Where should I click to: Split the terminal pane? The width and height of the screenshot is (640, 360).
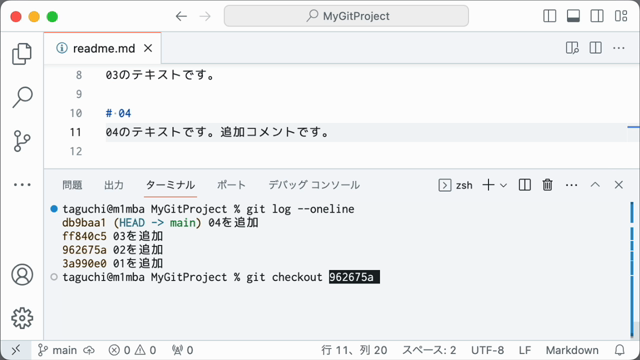coord(524,185)
